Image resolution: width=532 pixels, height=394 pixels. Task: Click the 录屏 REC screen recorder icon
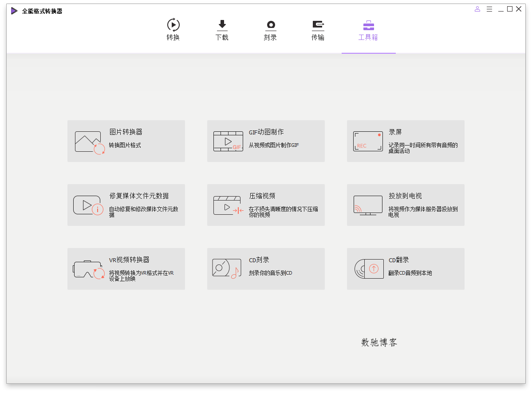pyautogui.click(x=368, y=141)
